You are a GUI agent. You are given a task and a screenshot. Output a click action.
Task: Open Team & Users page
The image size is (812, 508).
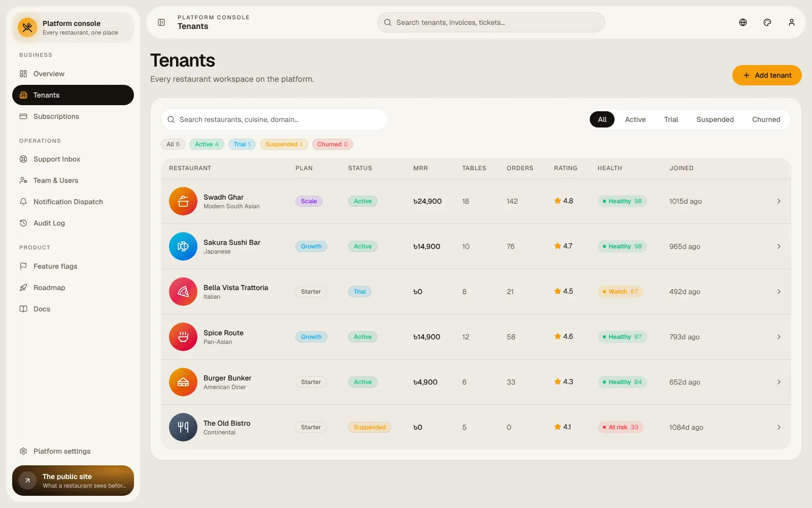click(x=73, y=180)
